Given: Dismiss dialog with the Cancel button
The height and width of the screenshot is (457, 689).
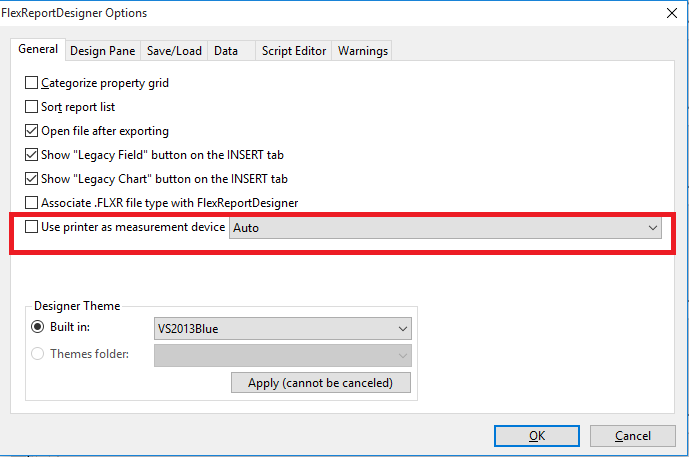Looking at the screenshot, I should [632, 436].
